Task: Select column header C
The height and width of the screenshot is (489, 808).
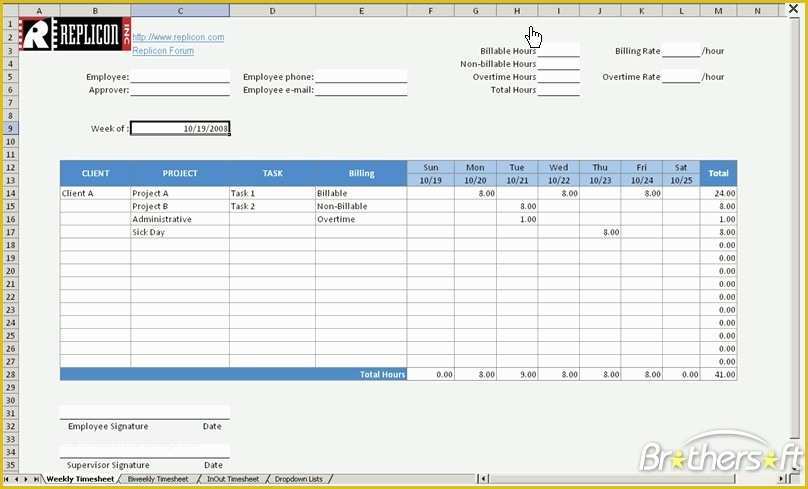Action: 180,10
